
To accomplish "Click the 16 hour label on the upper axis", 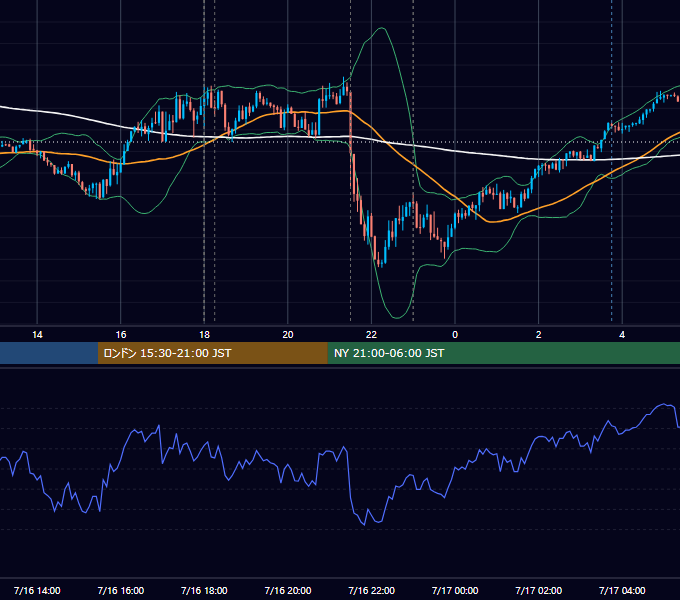I will point(121,335).
